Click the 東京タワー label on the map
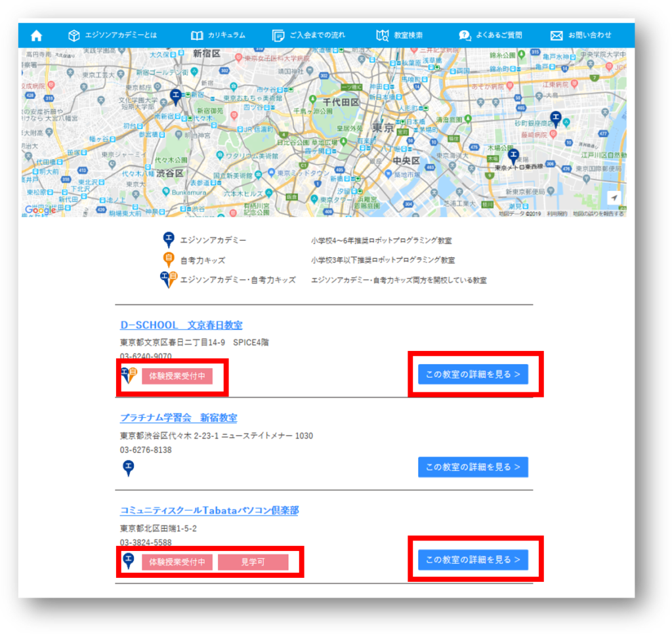Image resolution: width=672 pixels, height=635 pixels. tap(335, 199)
